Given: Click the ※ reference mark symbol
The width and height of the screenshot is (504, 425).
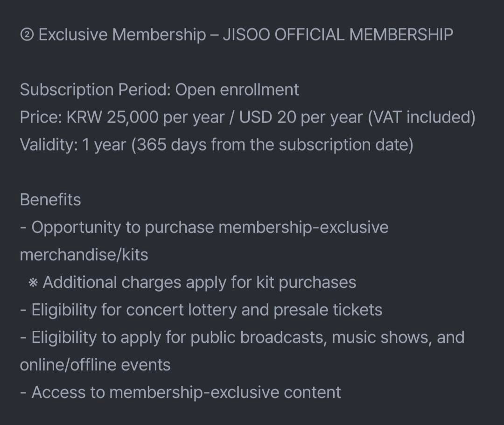Looking at the screenshot, I should coord(33,283).
